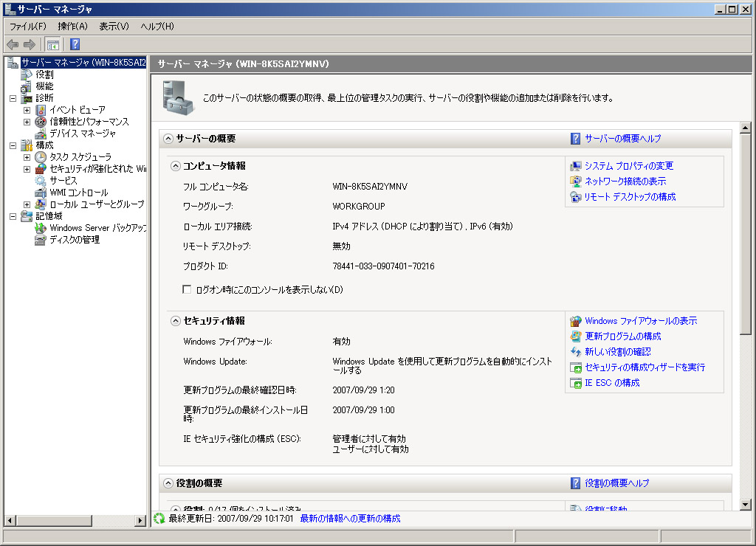Screen dimensions: 756x546
Task: Click the イベント ビューア icon
Action: tap(41, 110)
